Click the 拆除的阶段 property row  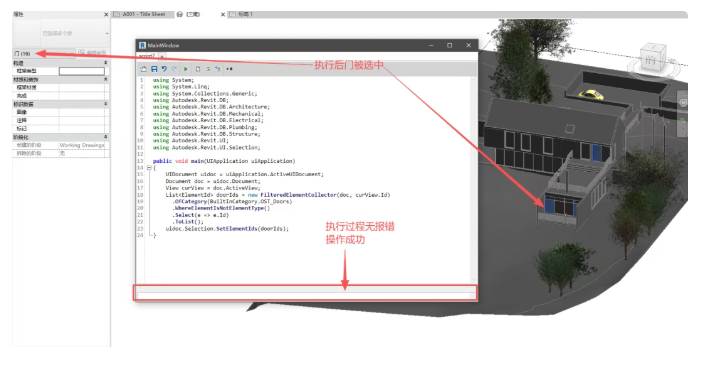(x=61, y=153)
